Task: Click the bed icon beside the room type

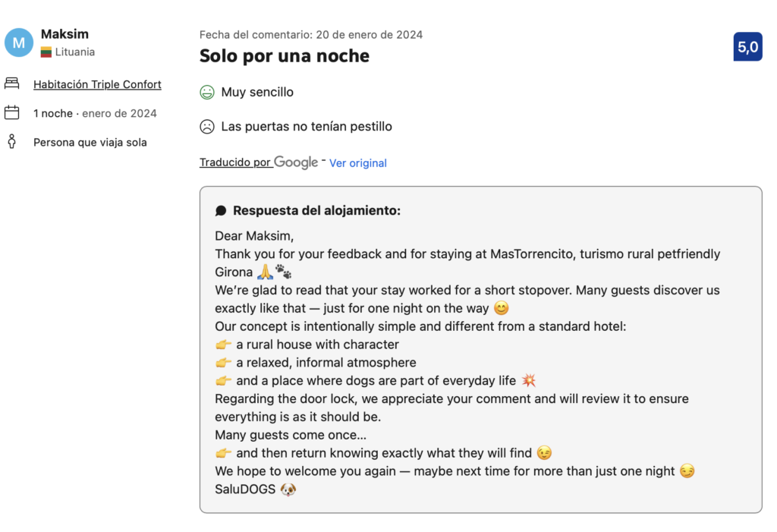Action: point(11,83)
